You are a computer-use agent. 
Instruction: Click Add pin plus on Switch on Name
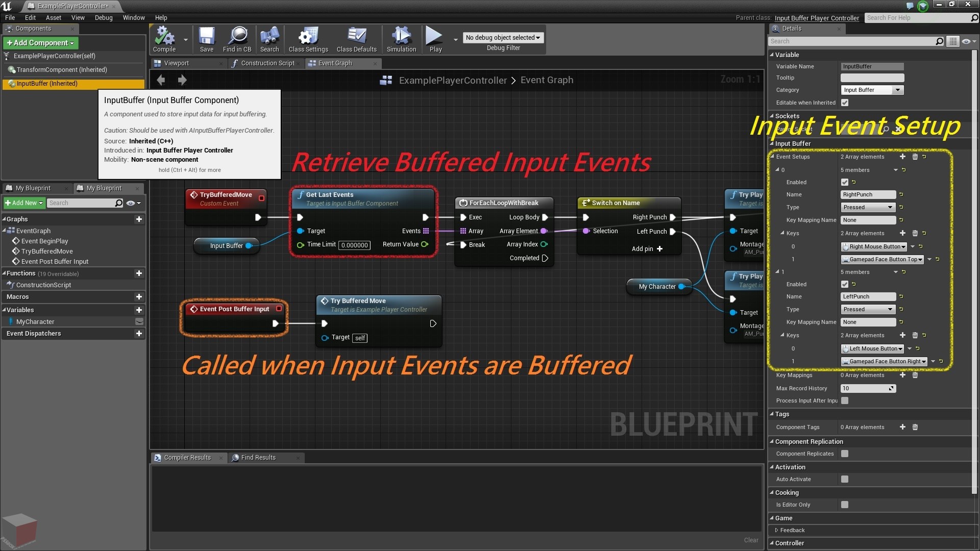coord(659,249)
